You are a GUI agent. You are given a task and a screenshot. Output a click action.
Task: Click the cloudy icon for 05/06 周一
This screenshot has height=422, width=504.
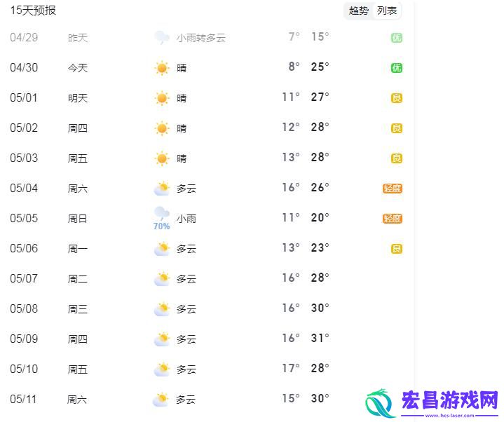coord(162,248)
